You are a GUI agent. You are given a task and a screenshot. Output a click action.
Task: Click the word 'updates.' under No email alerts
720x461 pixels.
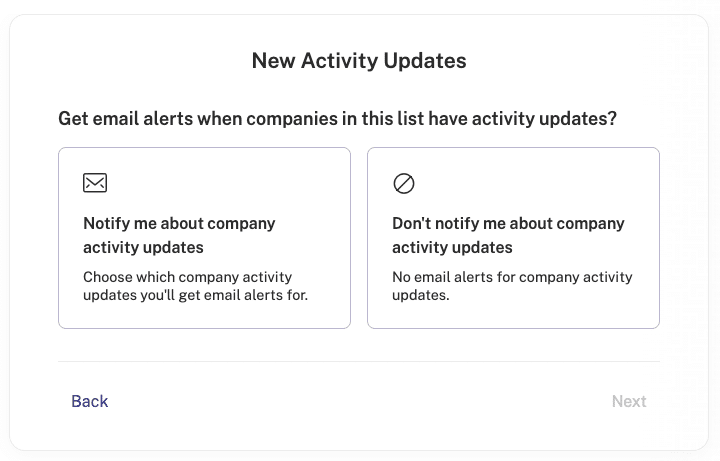point(421,295)
